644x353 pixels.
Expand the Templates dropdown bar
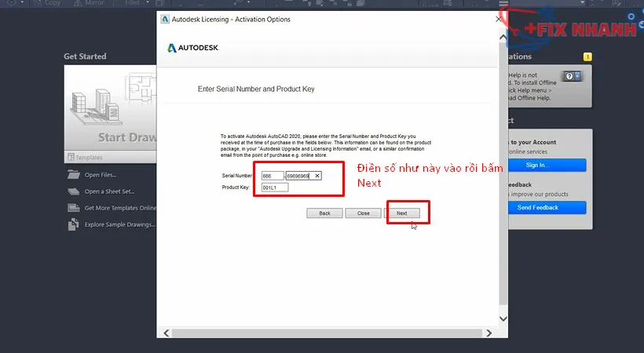click(110, 157)
